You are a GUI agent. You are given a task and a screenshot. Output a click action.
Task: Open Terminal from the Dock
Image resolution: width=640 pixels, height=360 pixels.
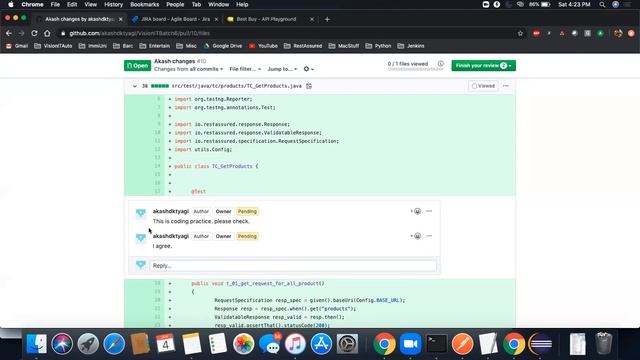pos(436,344)
